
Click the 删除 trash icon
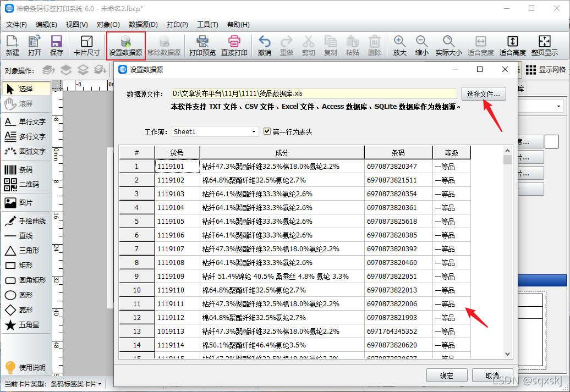pyautogui.click(x=375, y=46)
